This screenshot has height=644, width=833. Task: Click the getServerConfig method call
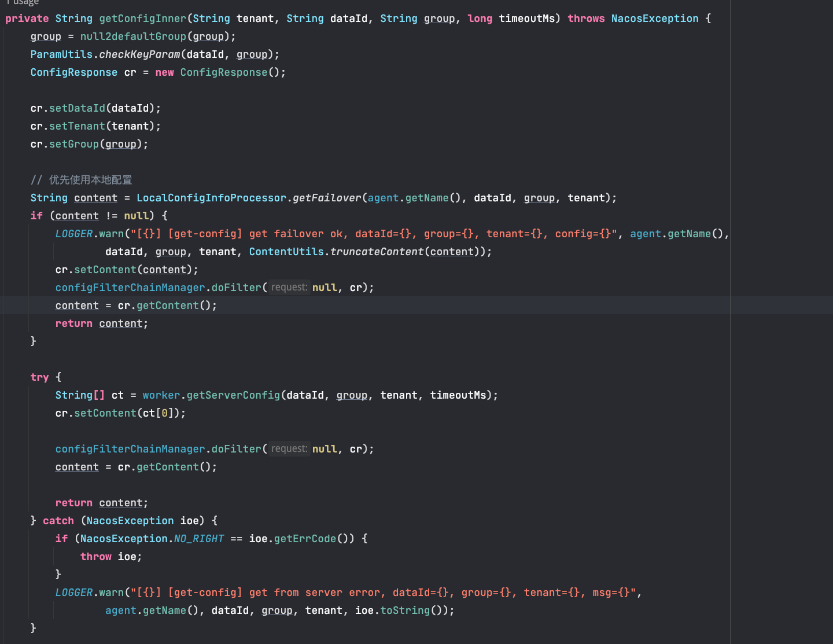pos(233,395)
